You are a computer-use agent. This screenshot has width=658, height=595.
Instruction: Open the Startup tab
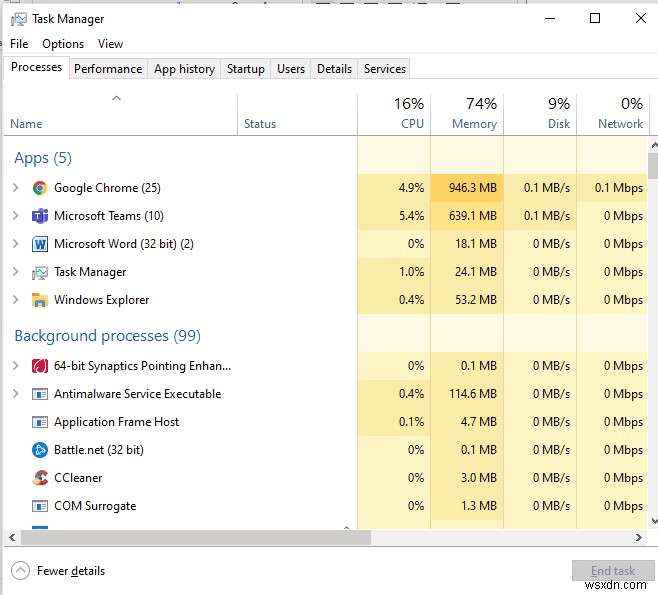click(245, 69)
